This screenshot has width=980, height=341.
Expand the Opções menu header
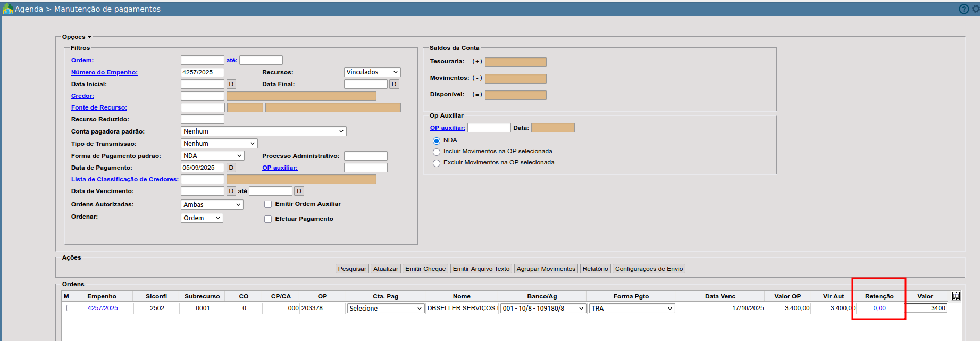[77, 37]
